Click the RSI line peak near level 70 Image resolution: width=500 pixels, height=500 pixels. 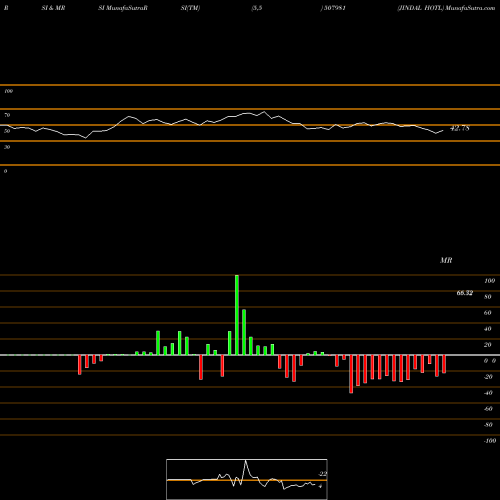tap(264, 112)
